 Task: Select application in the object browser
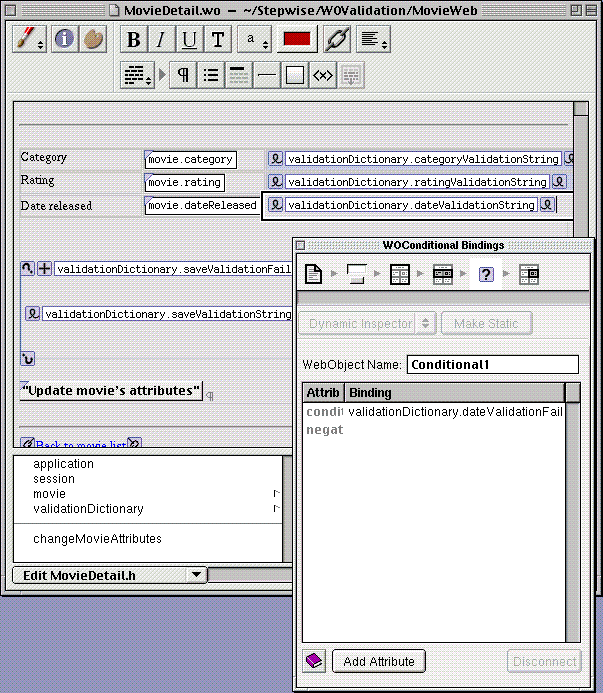(63, 464)
